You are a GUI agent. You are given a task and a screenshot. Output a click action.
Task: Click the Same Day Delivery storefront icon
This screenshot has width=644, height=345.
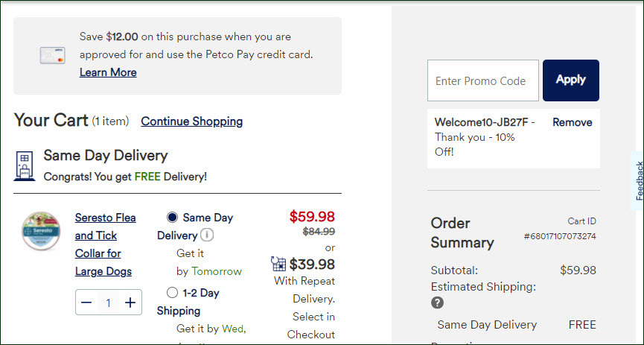(25, 165)
